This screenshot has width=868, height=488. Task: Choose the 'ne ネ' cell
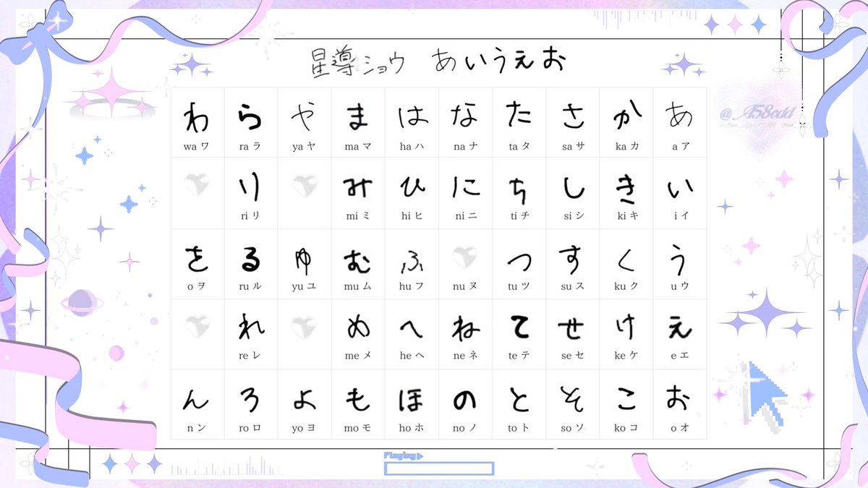point(465,333)
